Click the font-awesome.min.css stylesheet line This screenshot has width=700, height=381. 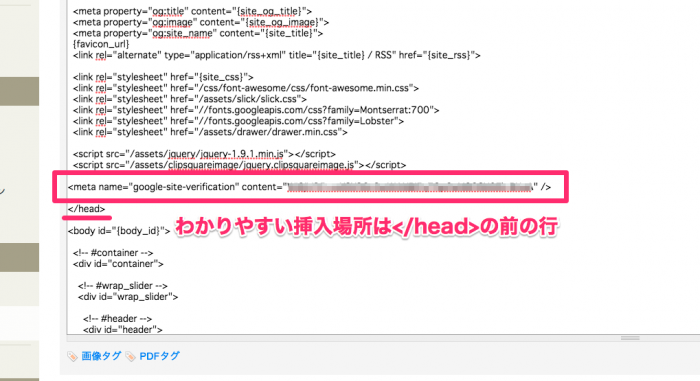(246, 88)
